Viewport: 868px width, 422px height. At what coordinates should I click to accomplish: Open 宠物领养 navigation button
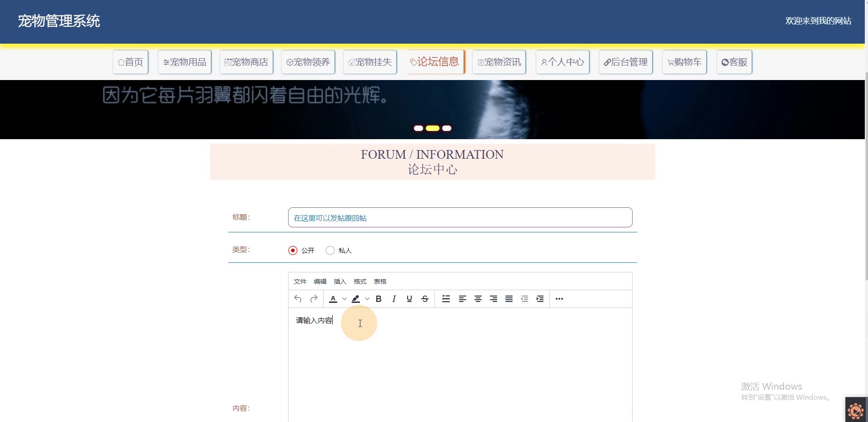point(308,62)
